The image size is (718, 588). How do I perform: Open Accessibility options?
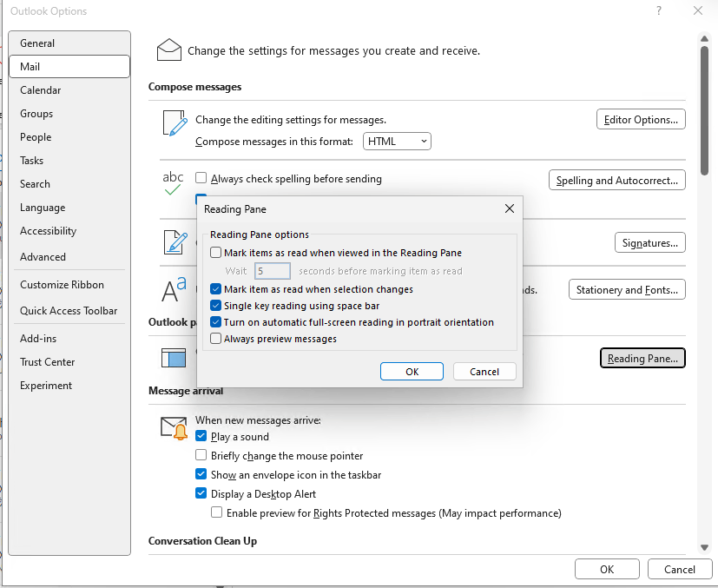coord(69,231)
